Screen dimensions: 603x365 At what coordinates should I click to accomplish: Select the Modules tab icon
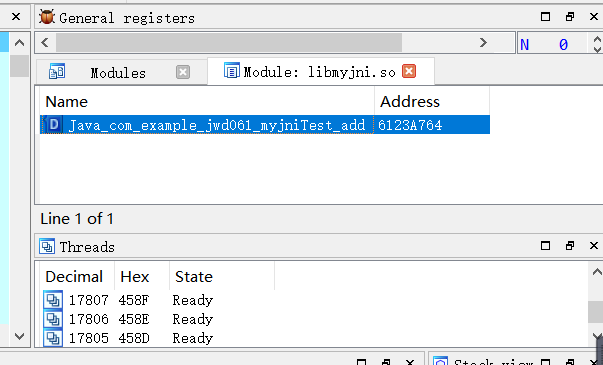coord(57,72)
